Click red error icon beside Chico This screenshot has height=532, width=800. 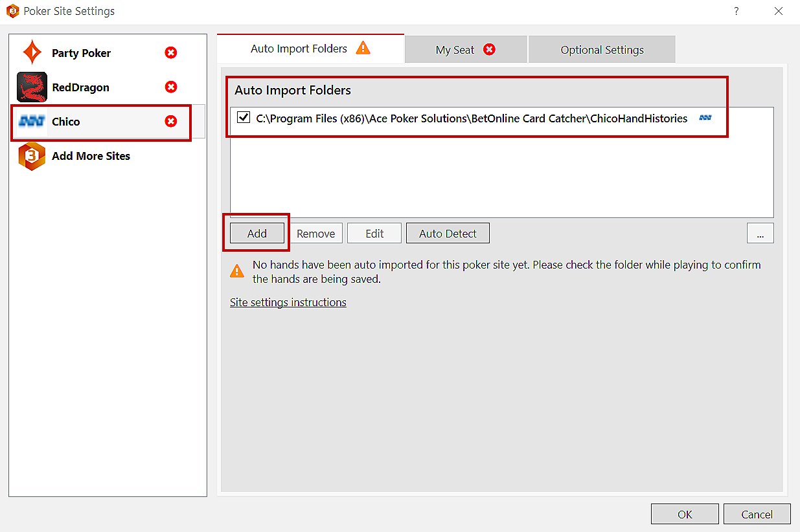pyautogui.click(x=171, y=122)
